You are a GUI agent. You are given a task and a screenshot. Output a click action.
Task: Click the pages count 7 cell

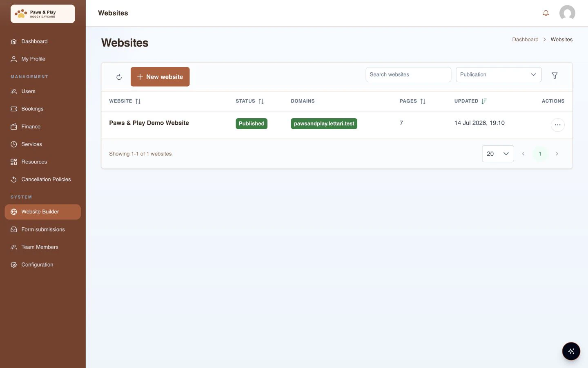(401, 123)
